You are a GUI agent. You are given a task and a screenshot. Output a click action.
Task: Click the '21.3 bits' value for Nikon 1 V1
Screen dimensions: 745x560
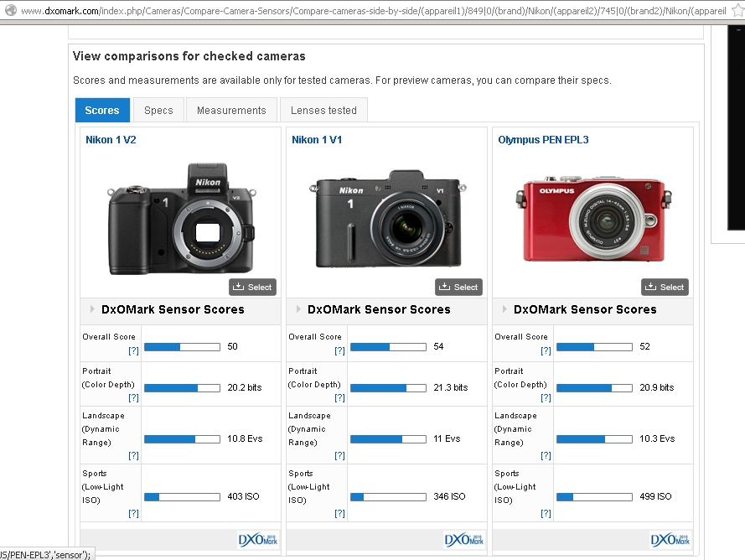pos(450,387)
